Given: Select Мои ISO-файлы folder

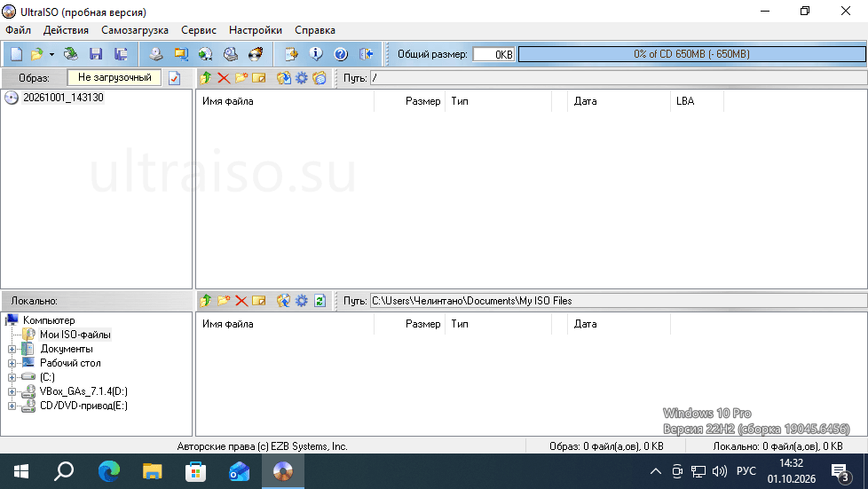Looking at the screenshot, I should tap(75, 335).
